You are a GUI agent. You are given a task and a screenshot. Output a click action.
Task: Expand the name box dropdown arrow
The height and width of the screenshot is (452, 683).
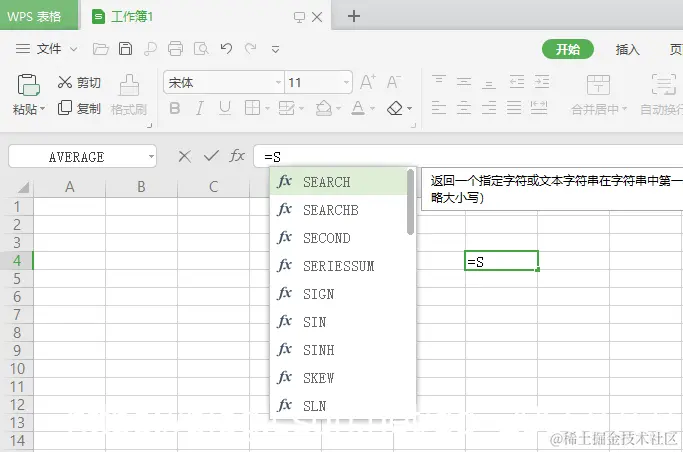(151, 156)
